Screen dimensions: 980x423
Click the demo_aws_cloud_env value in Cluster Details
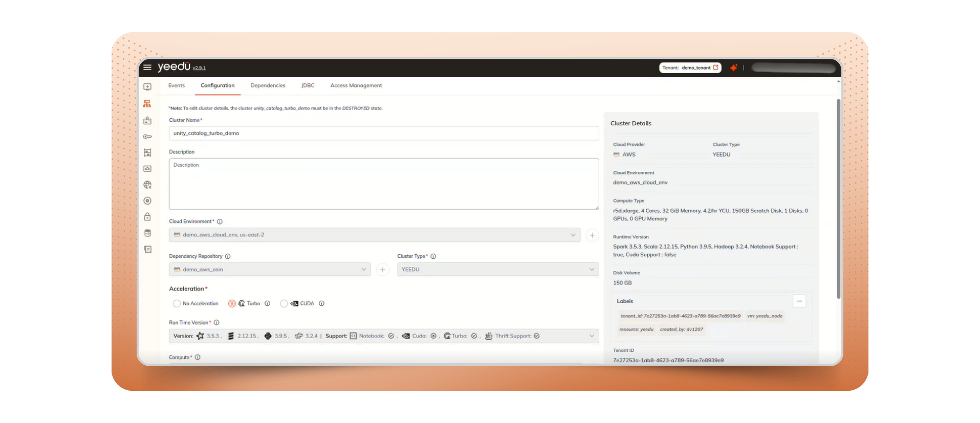640,183
